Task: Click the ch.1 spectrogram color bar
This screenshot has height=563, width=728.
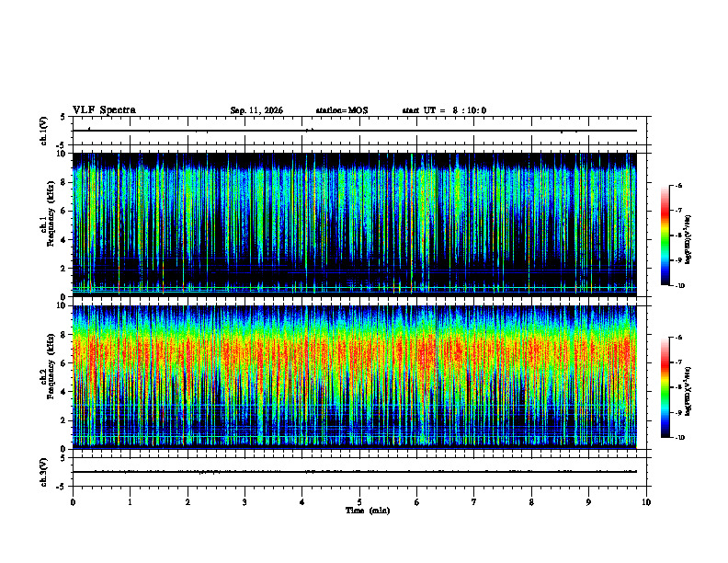Action: [x=665, y=236]
